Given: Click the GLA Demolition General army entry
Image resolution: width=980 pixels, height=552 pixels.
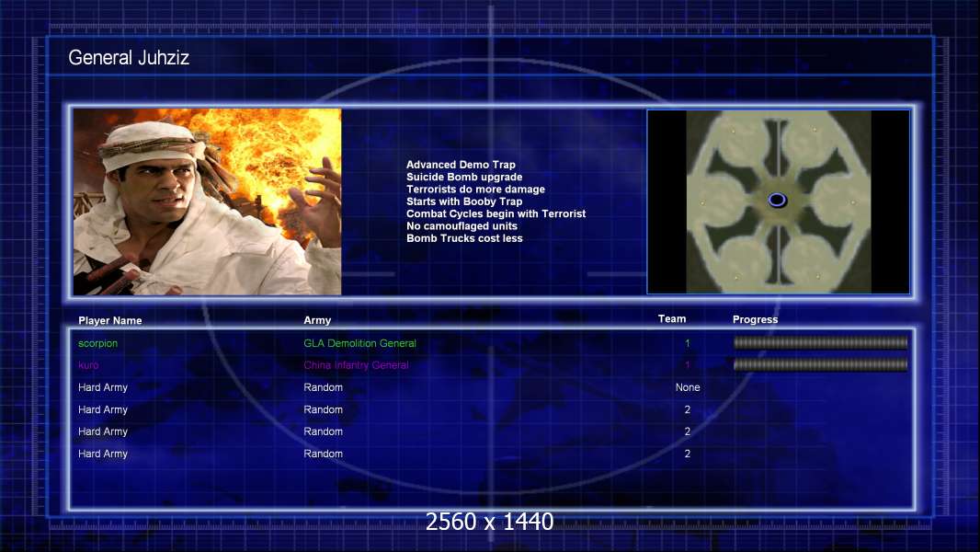Looking at the screenshot, I should click(359, 344).
